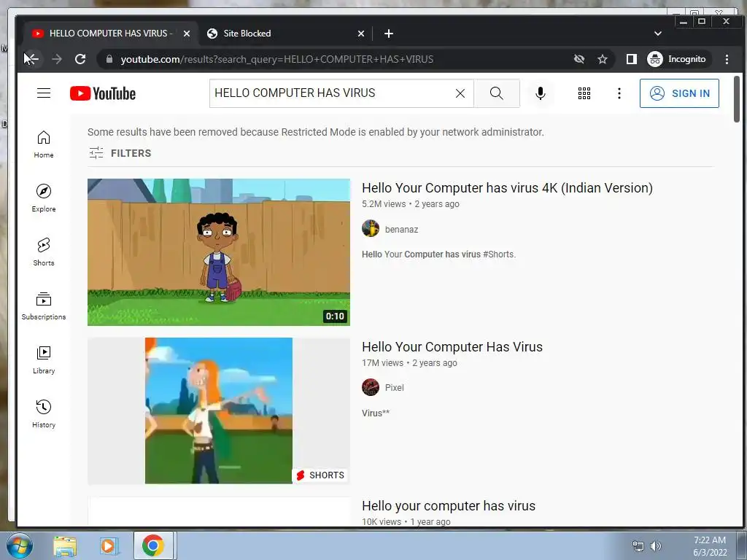Click the 'Hello Your Computer has virus #Shorts.' description
747x560 pixels.
(x=438, y=254)
